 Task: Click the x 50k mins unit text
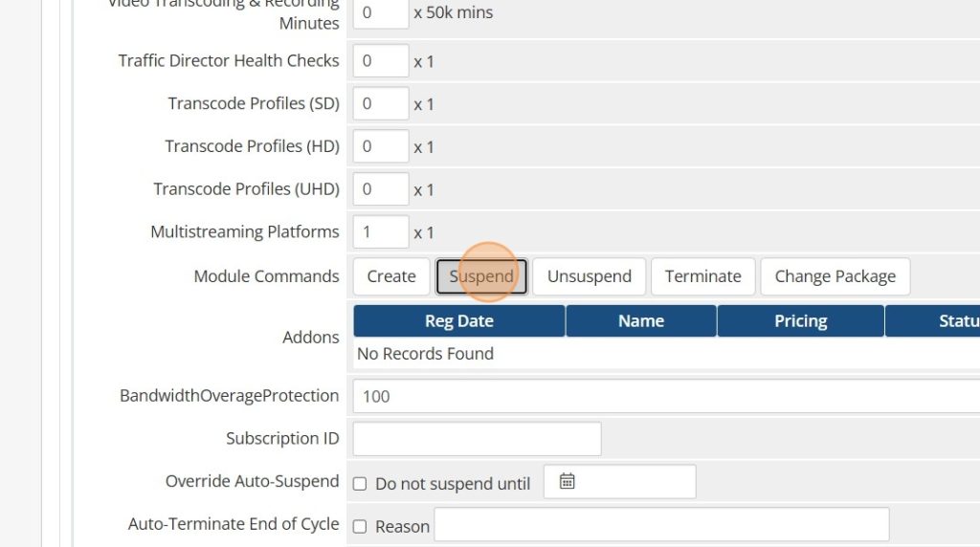453,12
